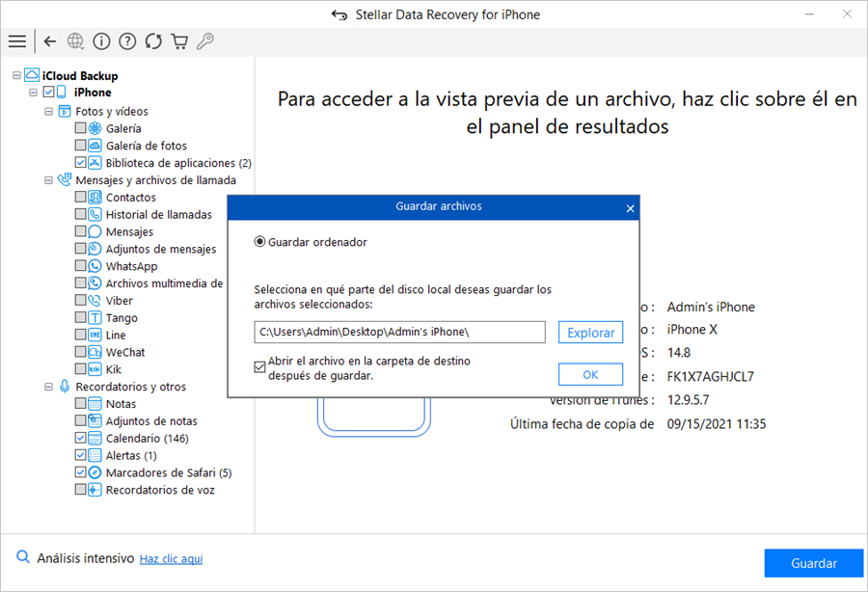The height and width of the screenshot is (592, 868).
Task: Click the Explorar button
Action: tap(590, 333)
